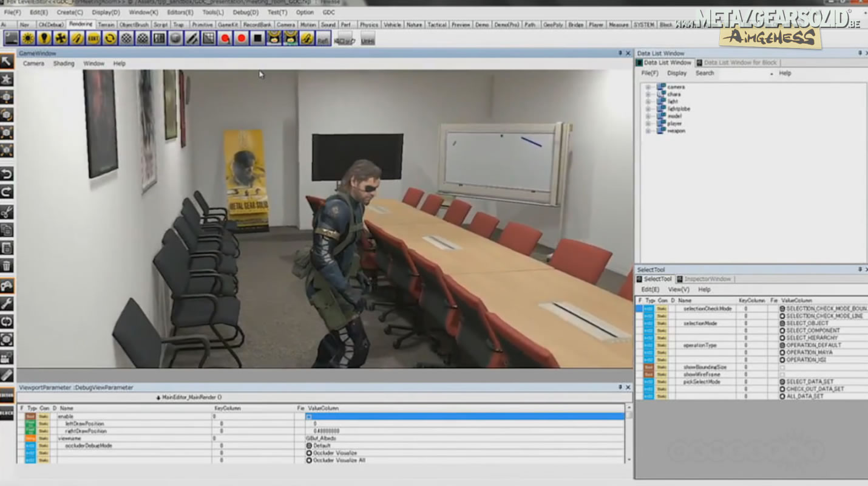The width and height of the screenshot is (868, 486).
Task: Select OPERATION_MAYA radio option
Action: click(x=782, y=352)
